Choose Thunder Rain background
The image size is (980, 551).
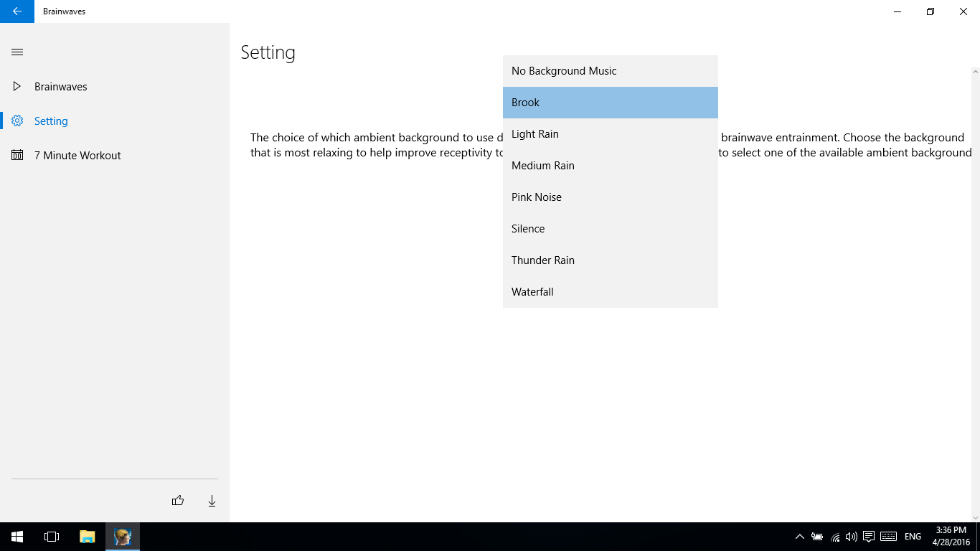coord(611,260)
